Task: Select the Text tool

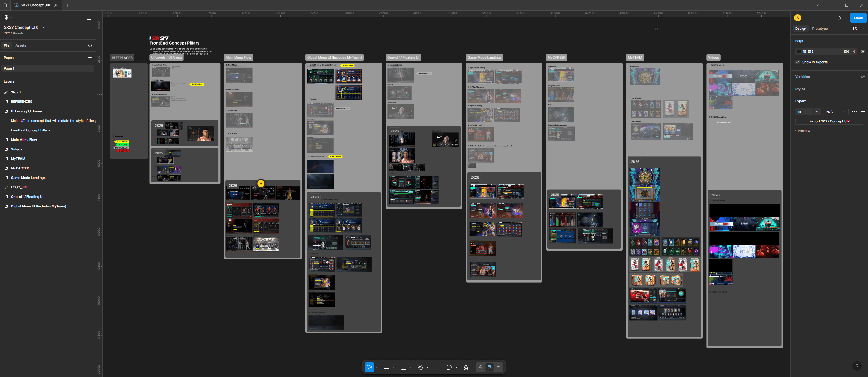Action: tap(437, 367)
